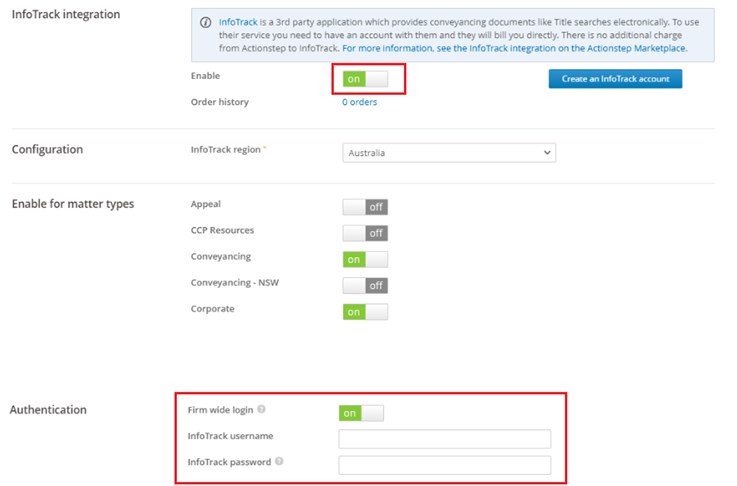Open the 0 orders history link
The height and width of the screenshot is (486, 737).
coord(360,102)
